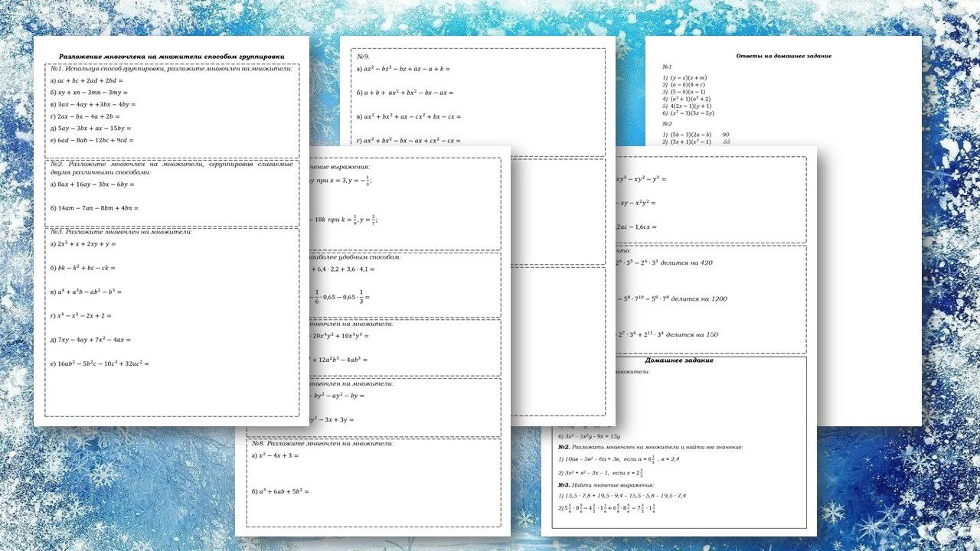Click the equation 'a² + 6ab + 5b² ='
This screenshot has height=551, width=980.
(x=279, y=491)
